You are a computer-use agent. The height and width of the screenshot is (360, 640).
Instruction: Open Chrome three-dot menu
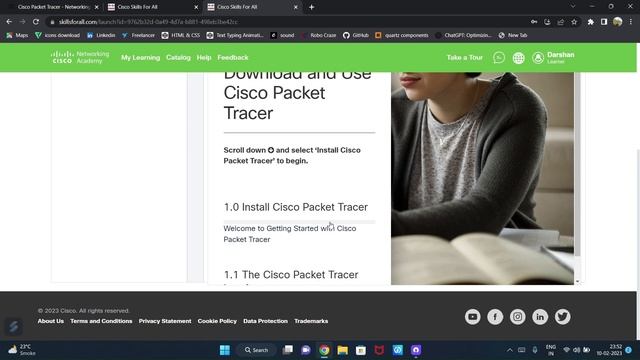(x=631, y=22)
